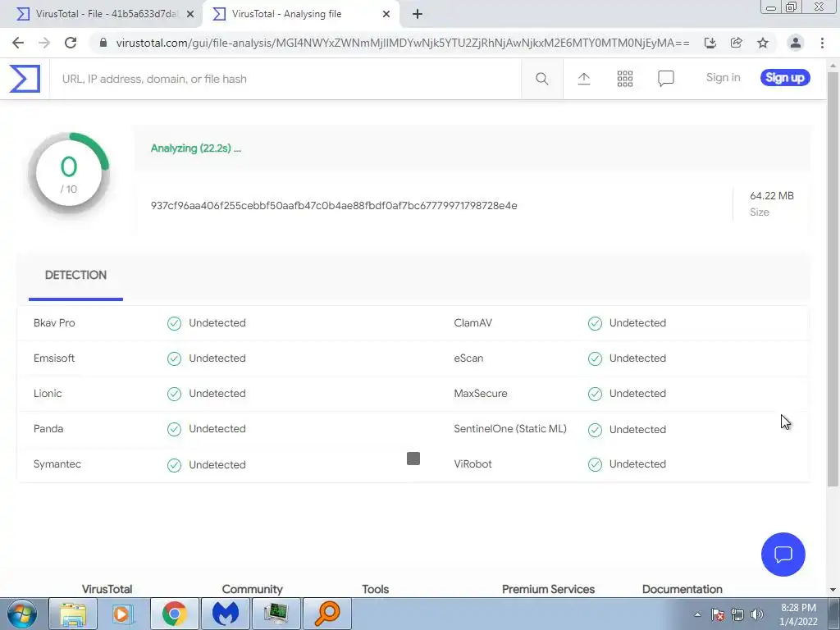This screenshot has width=840, height=630.
Task: Click the volume speaker tray icon
Action: coord(757,614)
